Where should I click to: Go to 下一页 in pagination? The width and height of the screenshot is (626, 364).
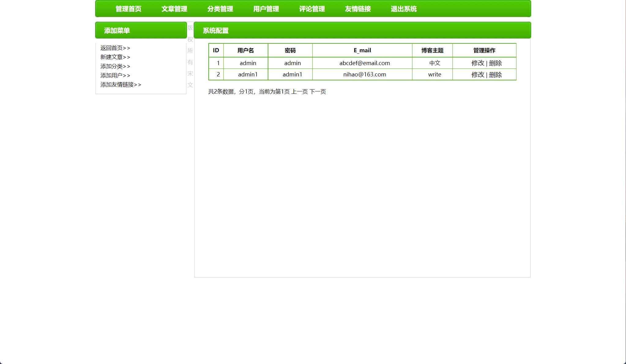pos(318,92)
